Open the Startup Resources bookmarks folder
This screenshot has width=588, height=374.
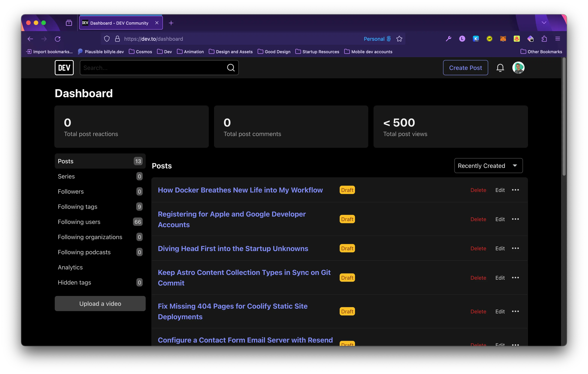[317, 52]
